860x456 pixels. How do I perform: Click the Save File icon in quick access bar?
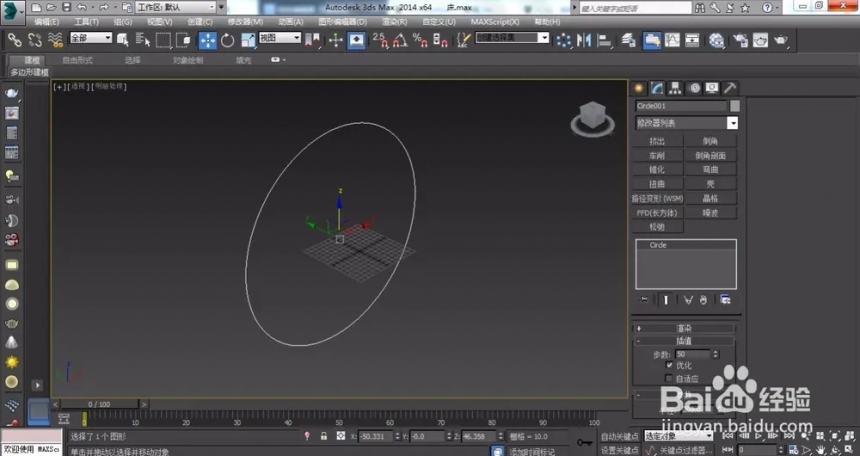[66, 8]
